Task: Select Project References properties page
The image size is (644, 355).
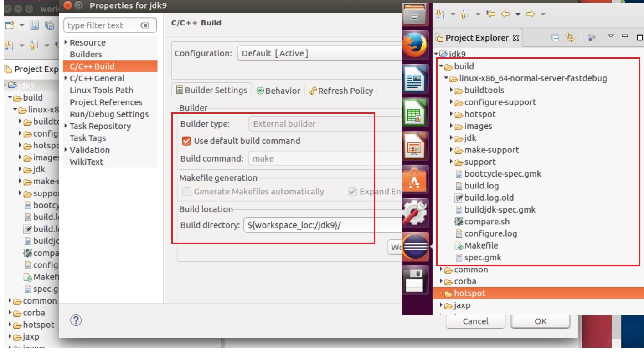Action: (x=106, y=102)
